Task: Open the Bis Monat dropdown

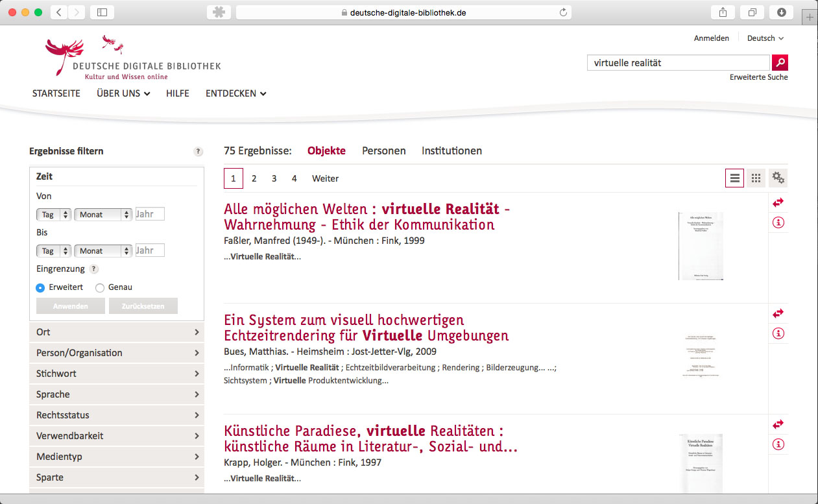Action: [103, 251]
